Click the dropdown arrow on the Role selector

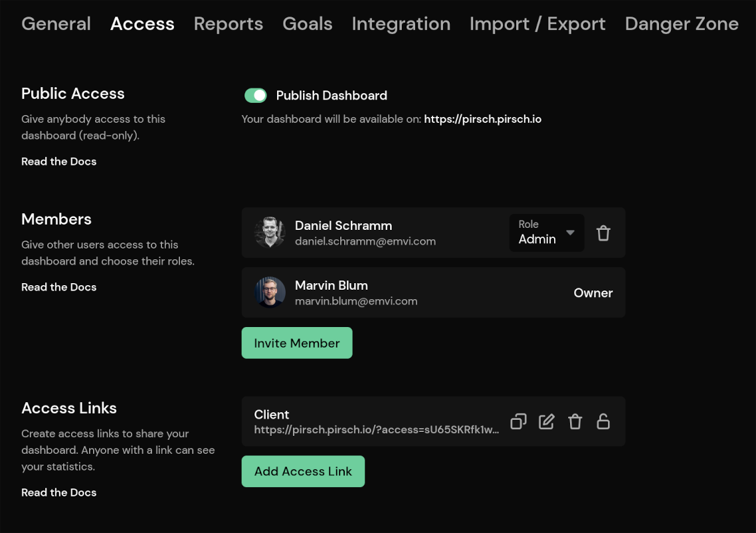[x=570, y=233]
